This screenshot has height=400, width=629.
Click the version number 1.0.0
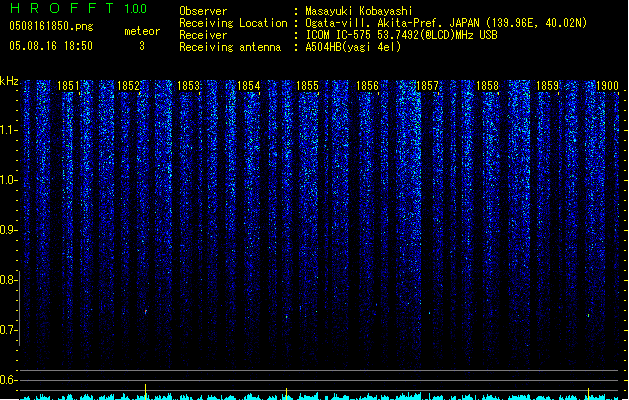(136, 8)
